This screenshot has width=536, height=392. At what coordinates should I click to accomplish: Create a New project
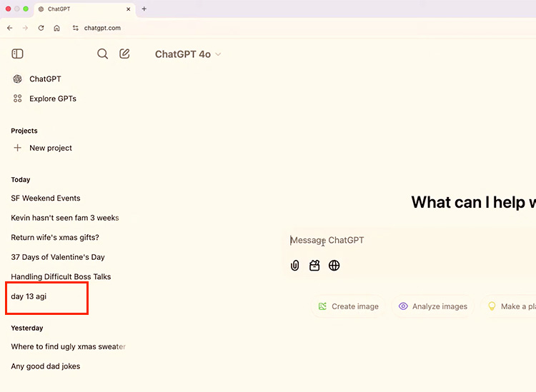(x=43, y=148)
